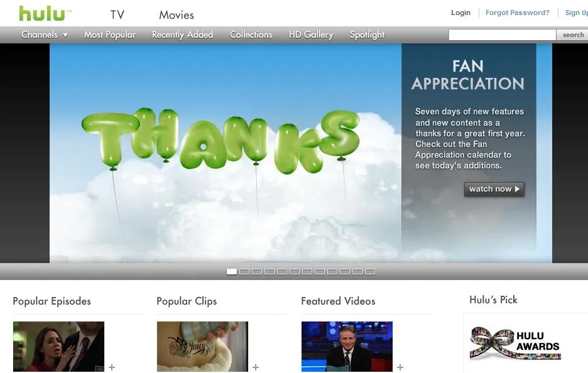The width and height of the screenshot is (588, 373).
Task: Select the first highlighted carousel slide indicator
Action: tap(232, 272)
